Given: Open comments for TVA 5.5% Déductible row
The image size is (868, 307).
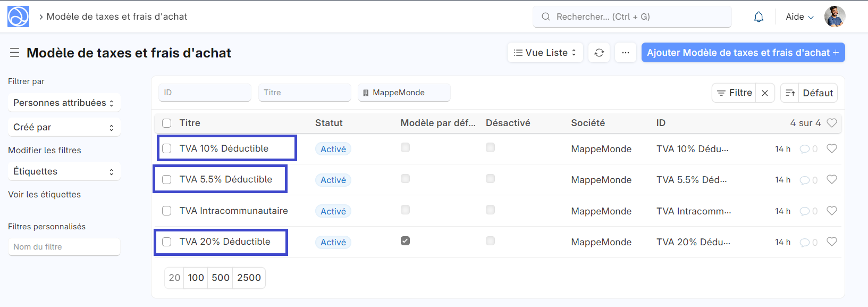Looking at the screenshot, I should tap(808, 180).
